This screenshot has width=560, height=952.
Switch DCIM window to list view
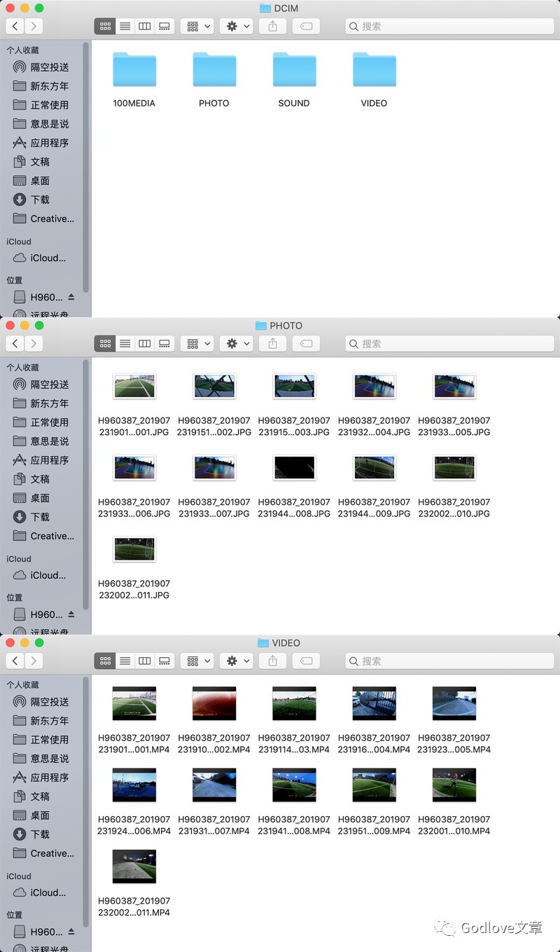(x=125, y=27)
